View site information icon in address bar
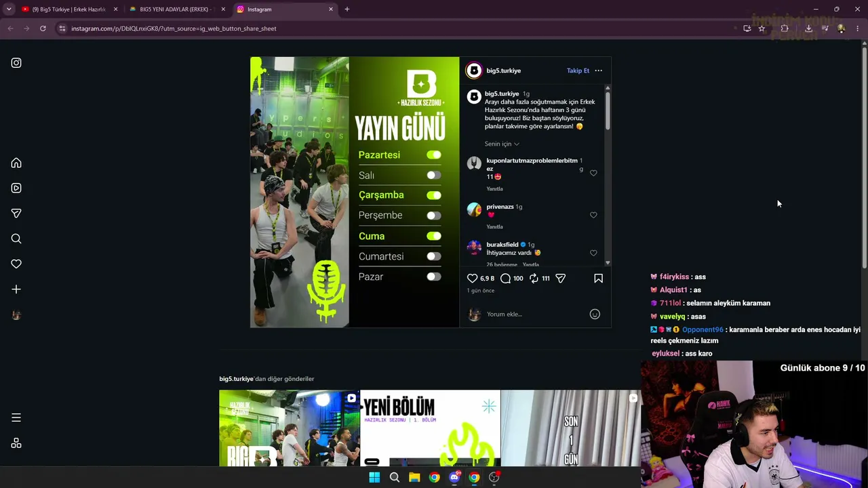The image size is (868, 488). click(62, 28)
